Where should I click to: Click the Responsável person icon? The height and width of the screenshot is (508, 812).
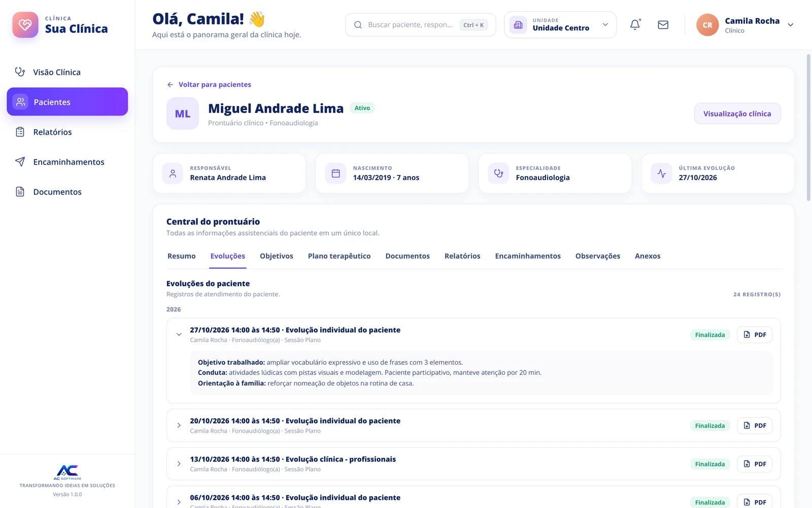[x=173, y=173]
